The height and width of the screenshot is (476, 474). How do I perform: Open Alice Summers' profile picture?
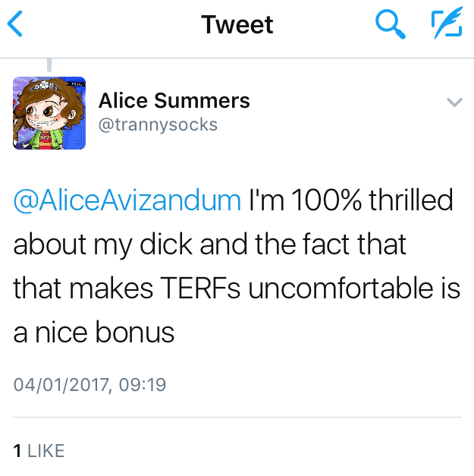coord(49,112)
